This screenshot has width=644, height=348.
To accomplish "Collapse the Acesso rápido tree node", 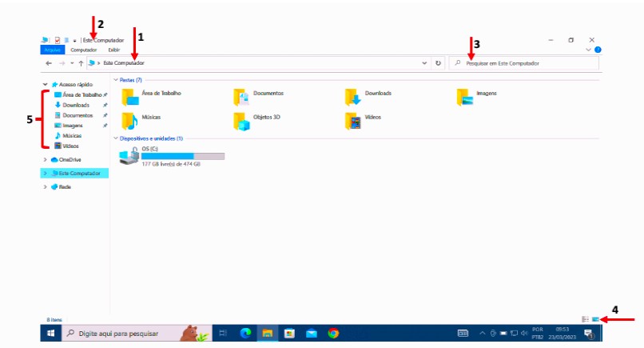I will click(x=46, y=84).
